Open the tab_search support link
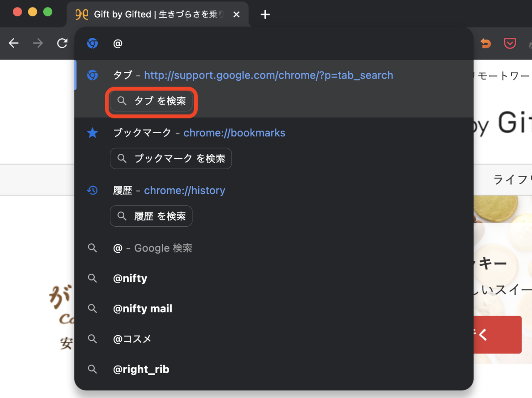 (268, 75)
